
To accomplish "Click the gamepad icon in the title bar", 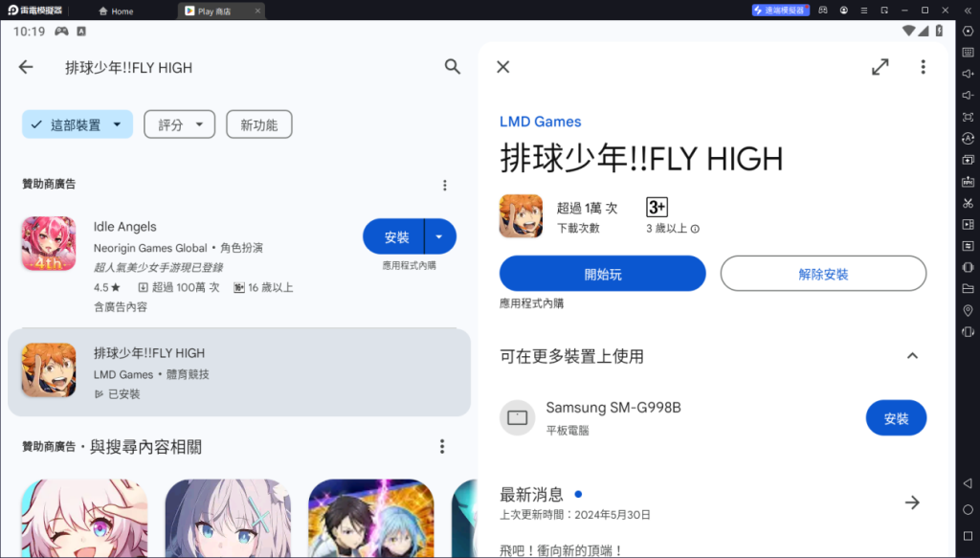I will pos(823,10).
